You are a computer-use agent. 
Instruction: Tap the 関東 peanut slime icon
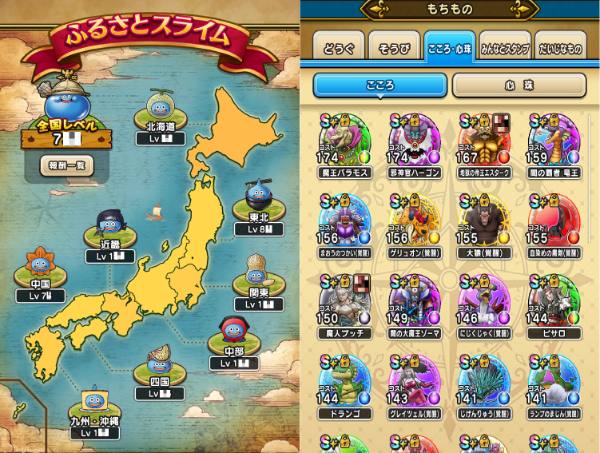point(258,271)
